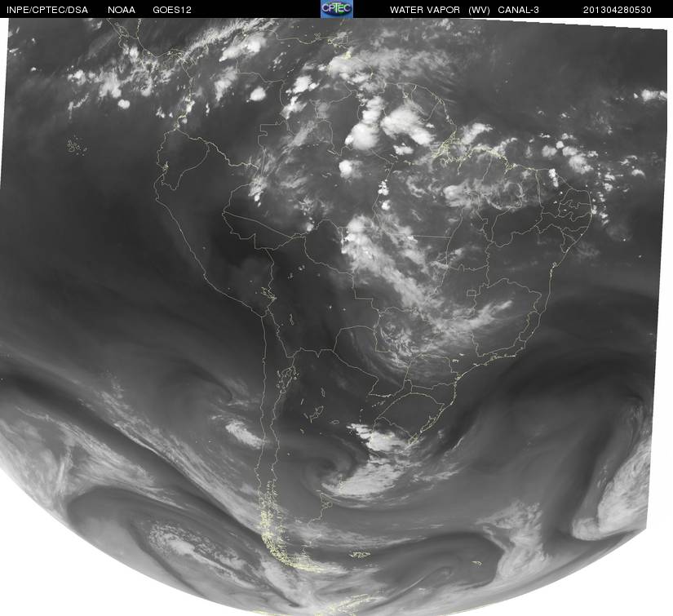Click the NOAA label in header
Screen dimensions: 673x616
(x=122, y=10)
